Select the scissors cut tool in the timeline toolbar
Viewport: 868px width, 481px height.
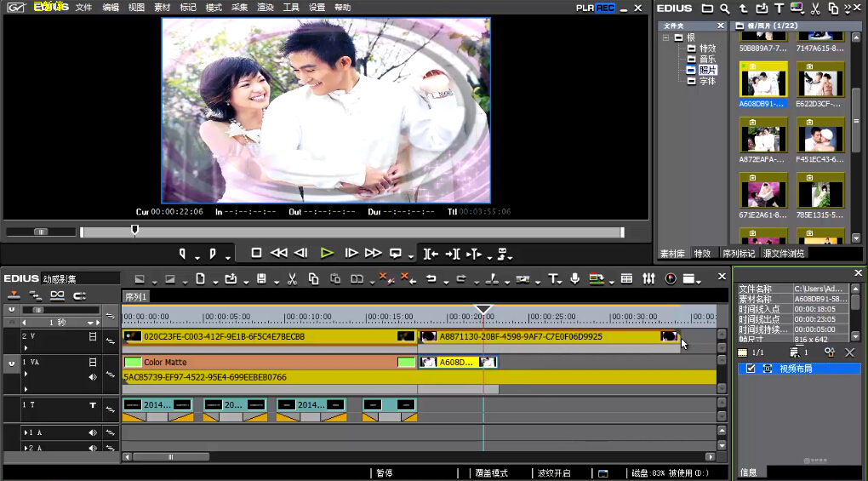tap(291, 278)
